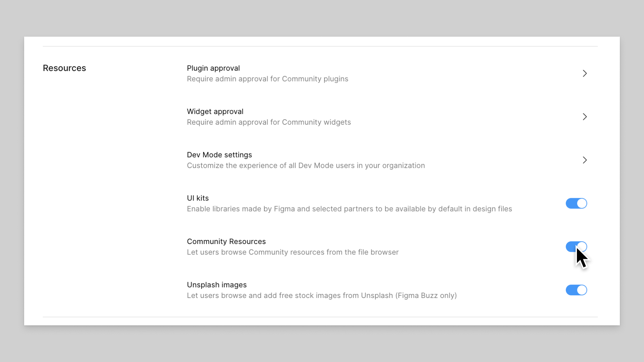The width and height of the screenshot is (644, 362).
Task: Click the Resources section heading
Action: 64,68
